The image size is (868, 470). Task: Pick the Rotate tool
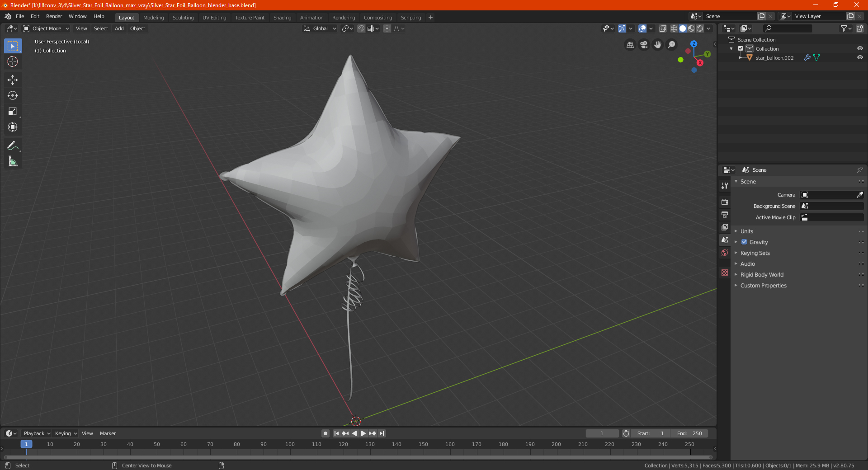pos(13,95)
